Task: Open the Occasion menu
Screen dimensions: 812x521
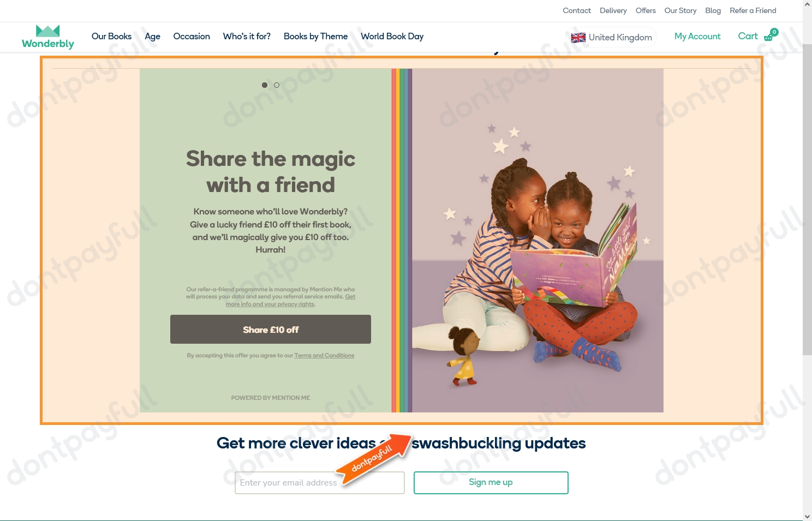Action: (192, 37)
